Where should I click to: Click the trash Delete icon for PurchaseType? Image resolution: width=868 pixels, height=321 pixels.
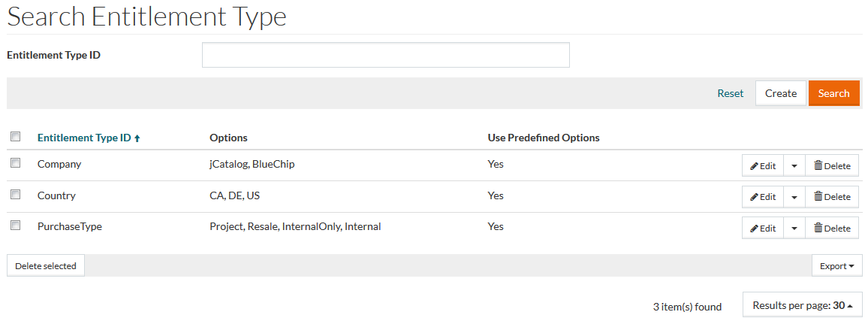pos(818,228)
